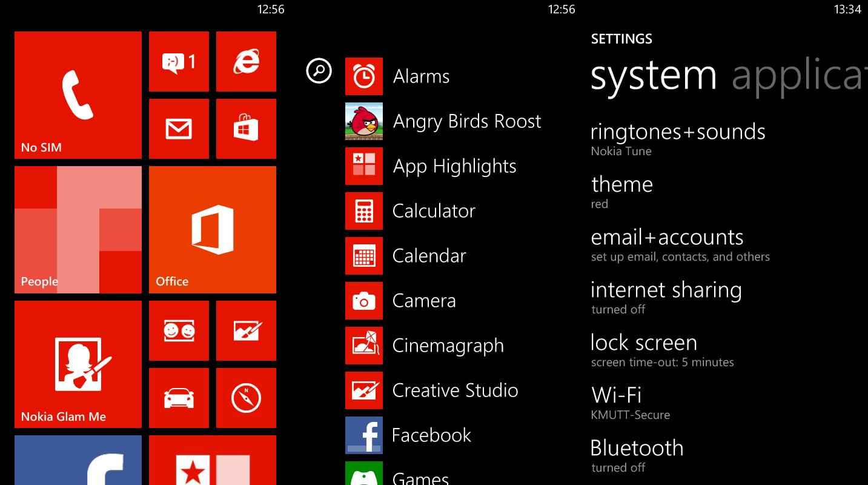Viewport: 868px width, 485px height.
Task: Open the smiley faces small tile
Action: point(179,330)
